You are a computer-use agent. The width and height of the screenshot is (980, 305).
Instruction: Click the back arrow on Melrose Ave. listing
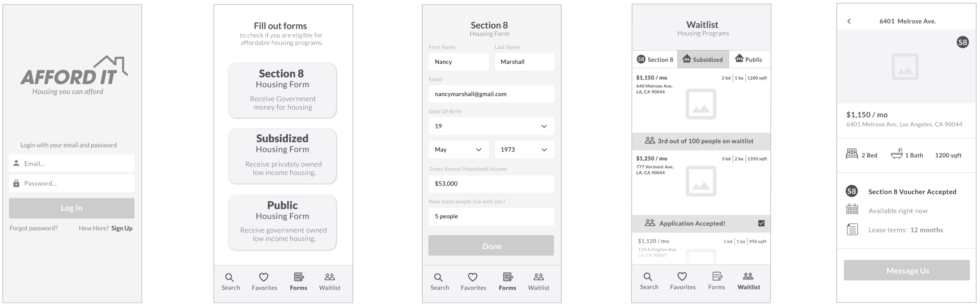[x=849, y=21]
